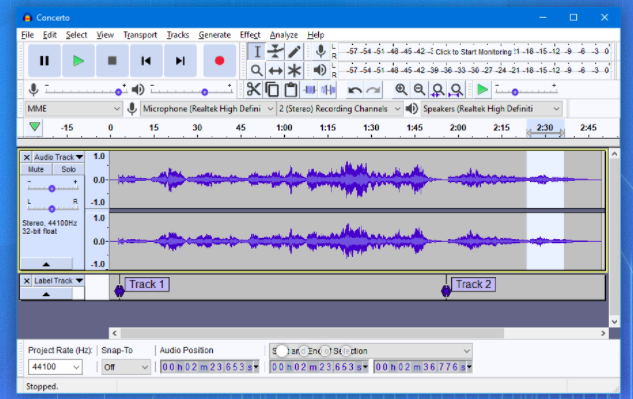This screenshot has width=633, height=399.
Task: Paste with the clipboard icon
Action: coord(291,90)
